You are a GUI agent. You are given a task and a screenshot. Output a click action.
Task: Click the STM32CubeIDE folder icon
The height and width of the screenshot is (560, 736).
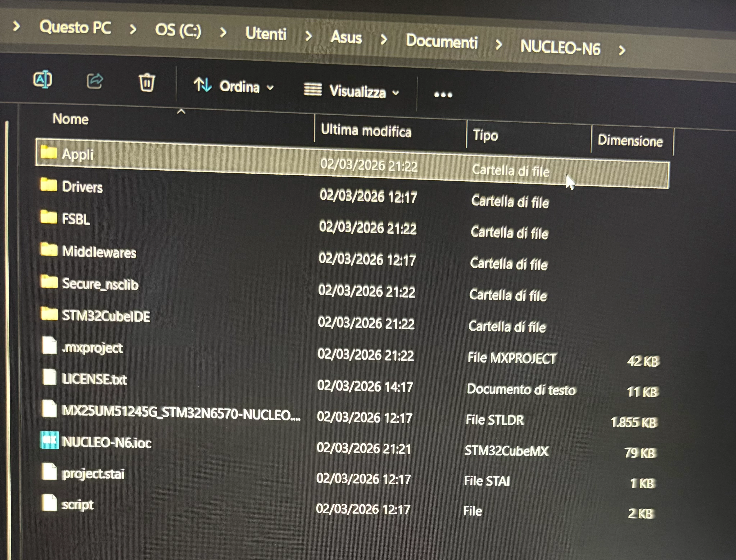coord(49,314)
